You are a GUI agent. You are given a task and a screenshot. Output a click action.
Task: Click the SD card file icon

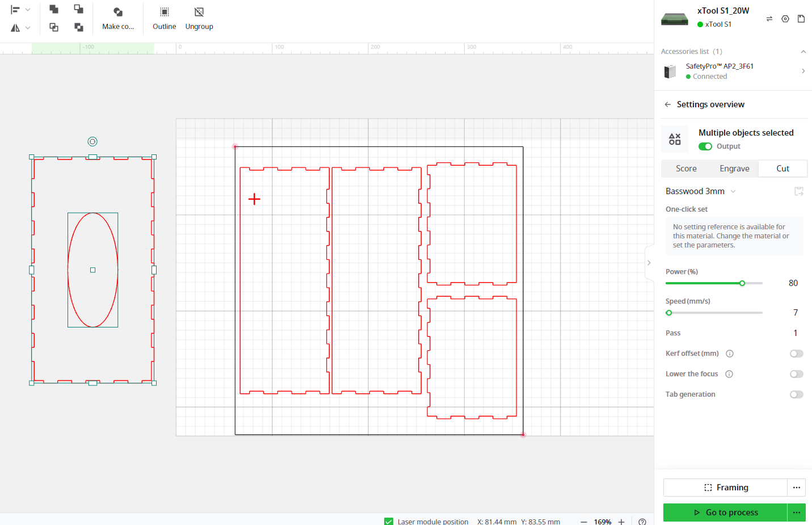[801, 19]
